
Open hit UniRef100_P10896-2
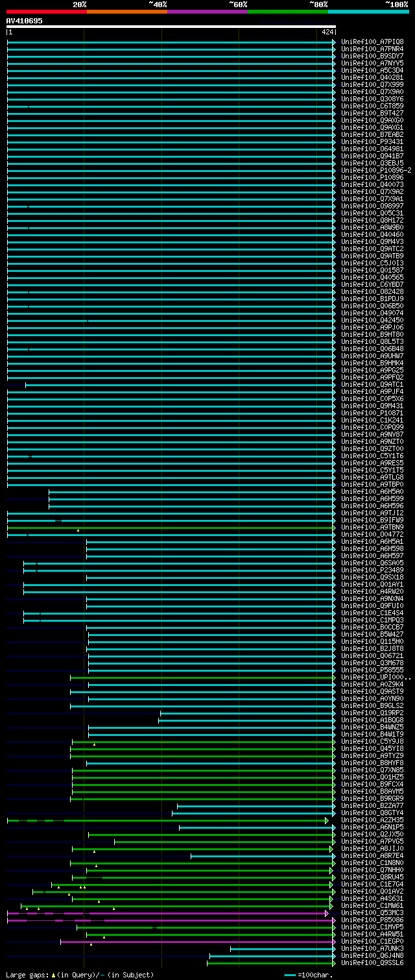click(376, 170)
